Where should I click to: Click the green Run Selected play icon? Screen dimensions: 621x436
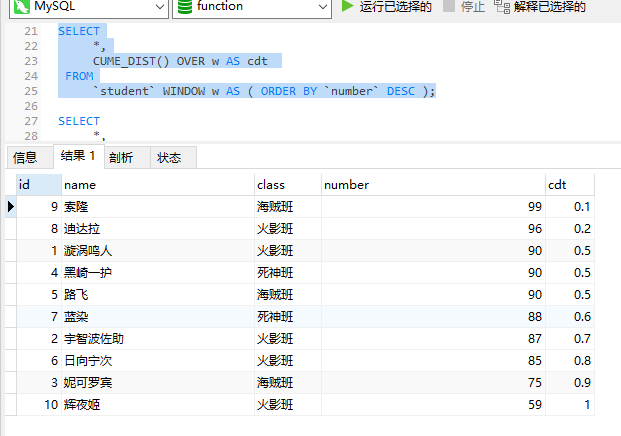347,6
